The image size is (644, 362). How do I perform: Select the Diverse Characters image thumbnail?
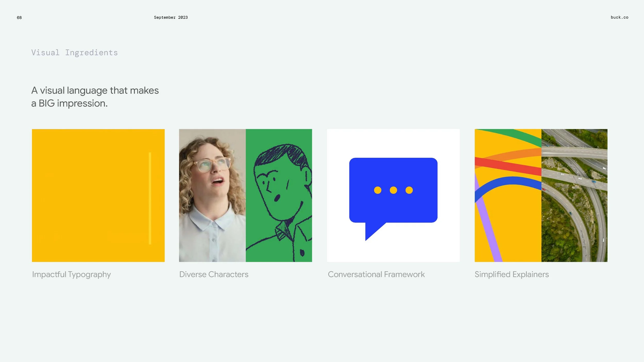pyautogui.click(x=245, y=195)
